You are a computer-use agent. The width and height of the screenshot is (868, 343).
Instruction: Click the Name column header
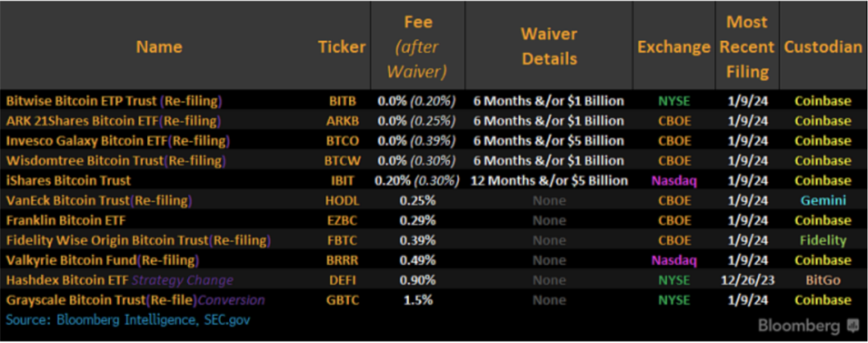click(x=158, y=47)
